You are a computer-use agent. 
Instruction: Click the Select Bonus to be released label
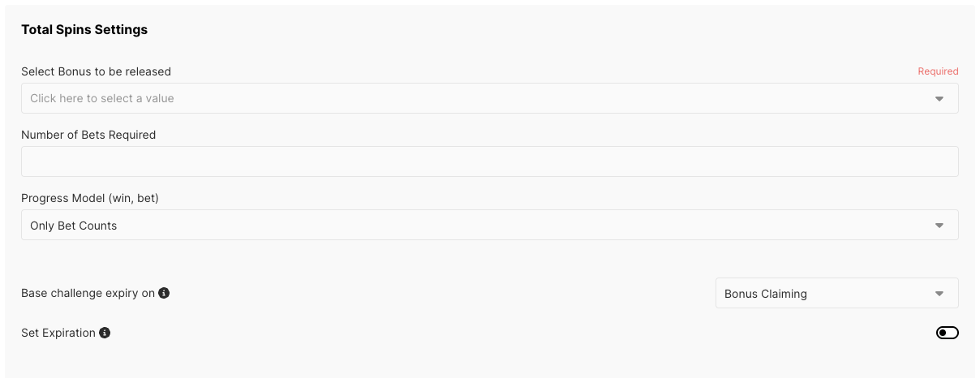coord(96,71)
